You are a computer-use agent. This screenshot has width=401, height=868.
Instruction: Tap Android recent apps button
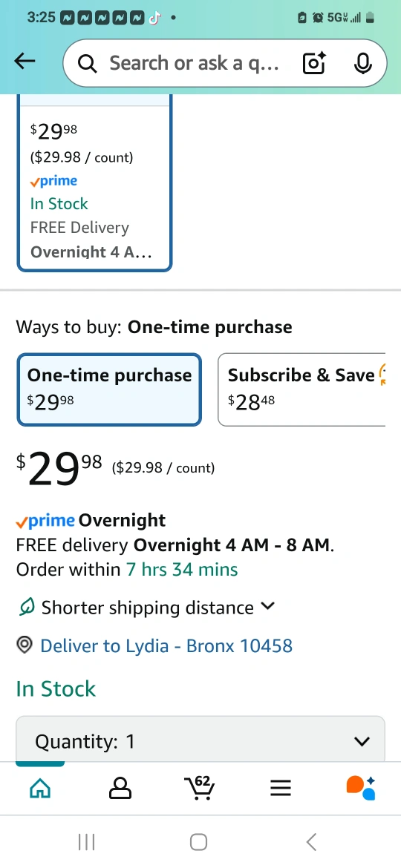coord(86,842)
